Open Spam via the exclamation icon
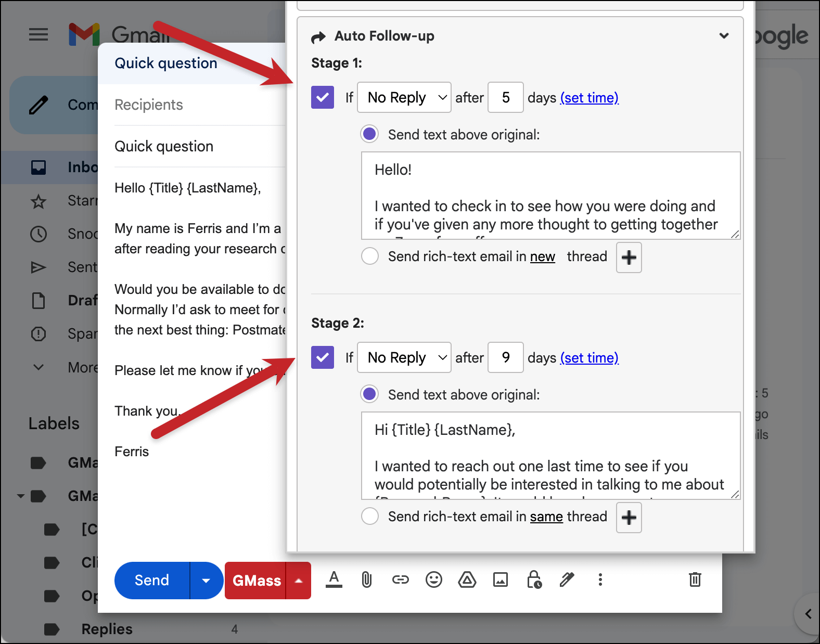This screenshot has width=820, height=644. coord(39,334)
